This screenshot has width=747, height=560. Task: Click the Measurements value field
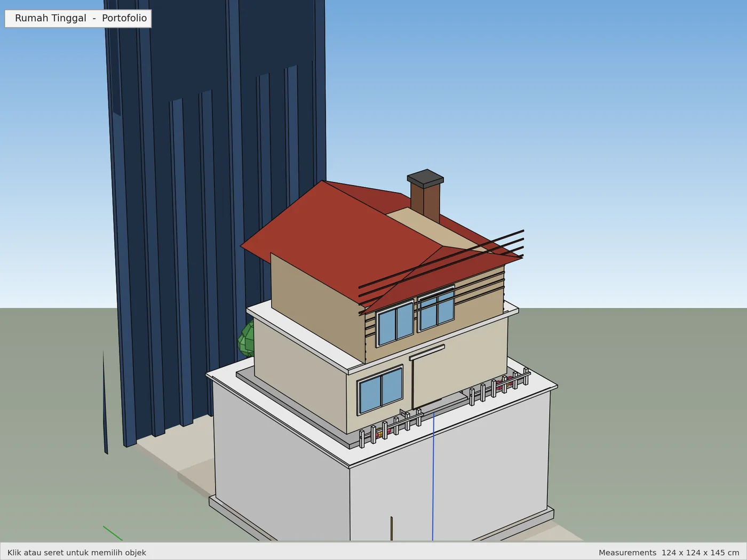[700, 553]
